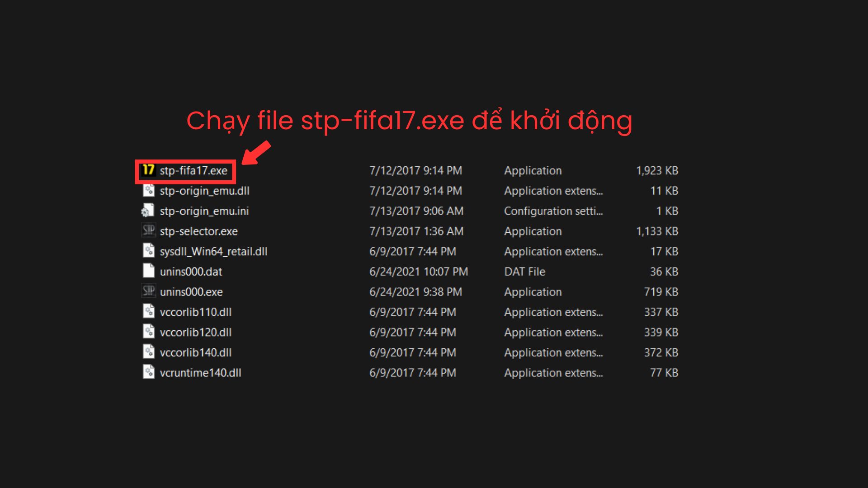Click Application type of stp-fifa17.exe row

pyautogui.click(x=533, y=171)
